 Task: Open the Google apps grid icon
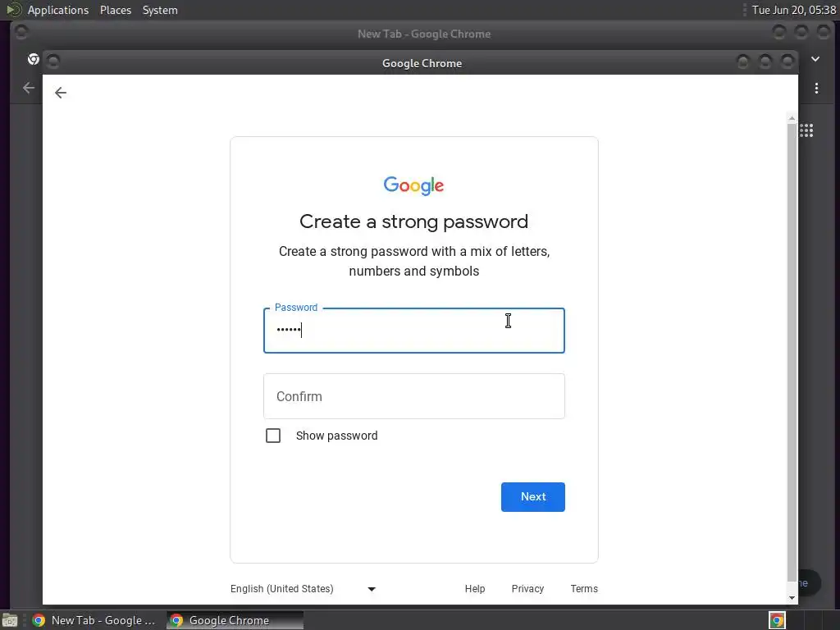tap(806, 130)
